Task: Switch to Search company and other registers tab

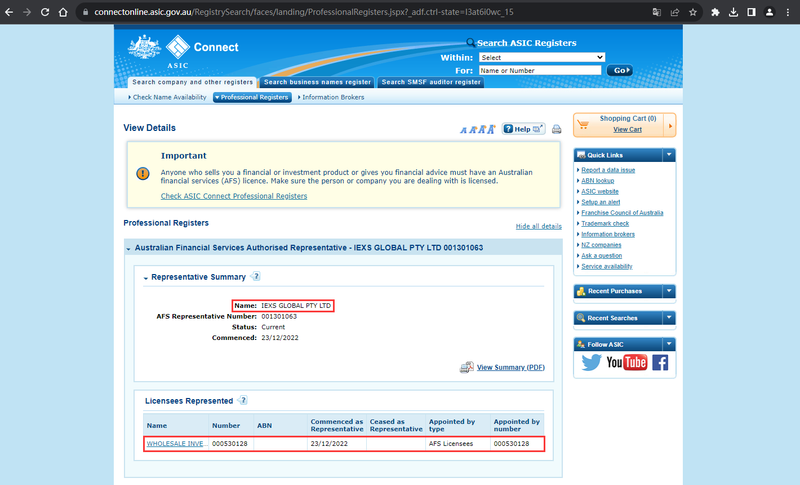Action: point(192,82)
